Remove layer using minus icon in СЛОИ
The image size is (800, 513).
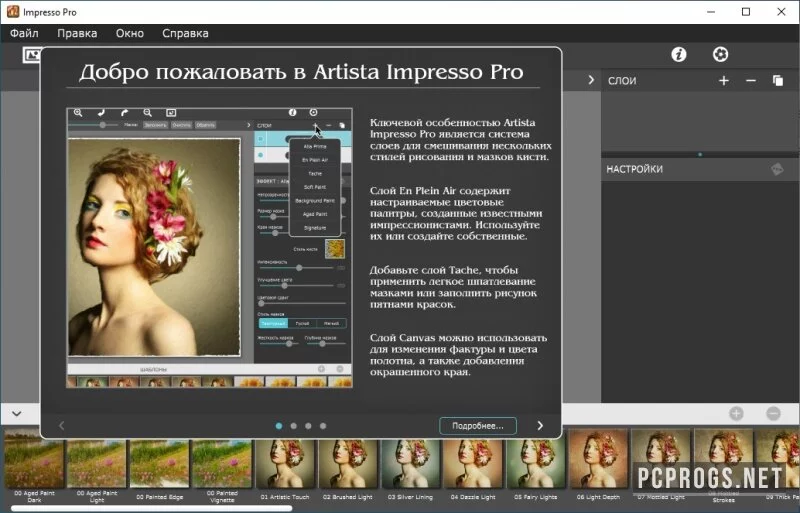coord(751,81)
